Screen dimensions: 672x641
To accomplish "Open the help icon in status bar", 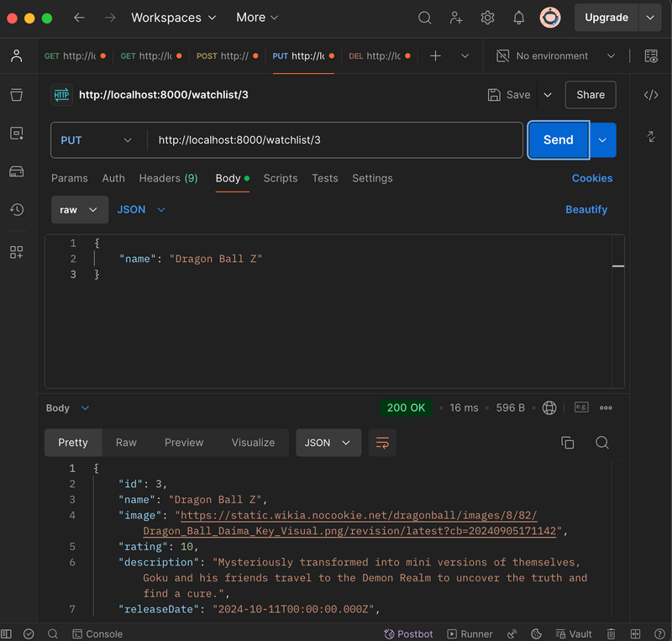I will (x=660, y=633).
